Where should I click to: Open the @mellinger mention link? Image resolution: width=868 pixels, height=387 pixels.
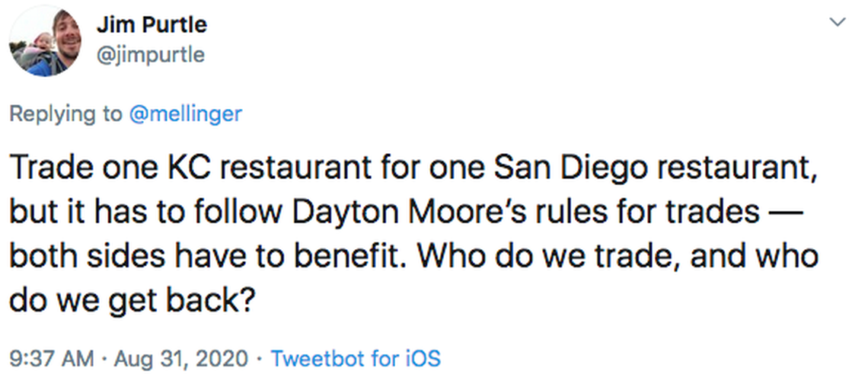185,114
